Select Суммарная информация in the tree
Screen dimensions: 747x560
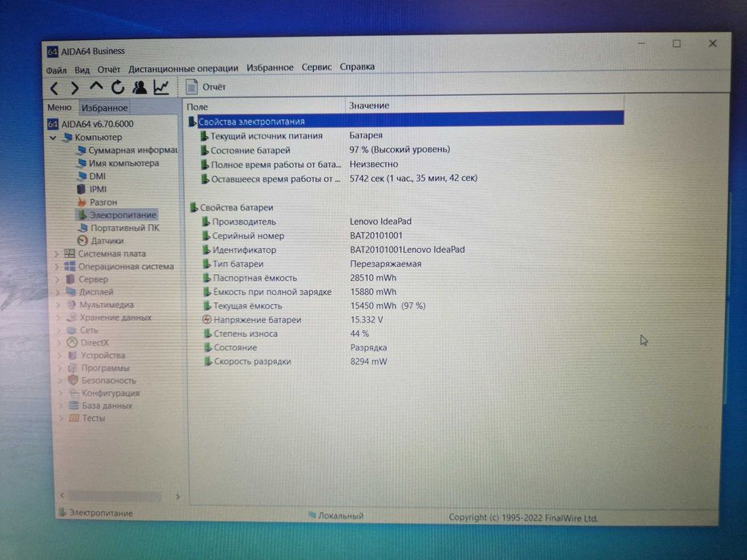point(132,150)
